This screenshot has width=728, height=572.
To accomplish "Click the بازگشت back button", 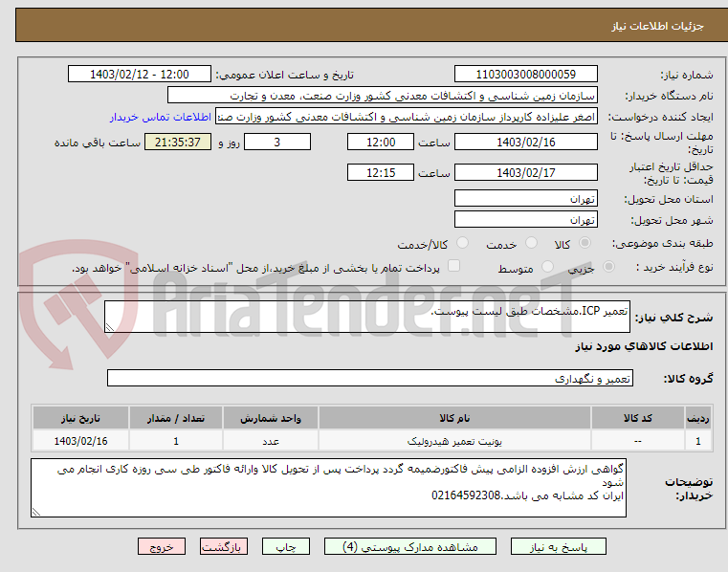I will [223, 546].
